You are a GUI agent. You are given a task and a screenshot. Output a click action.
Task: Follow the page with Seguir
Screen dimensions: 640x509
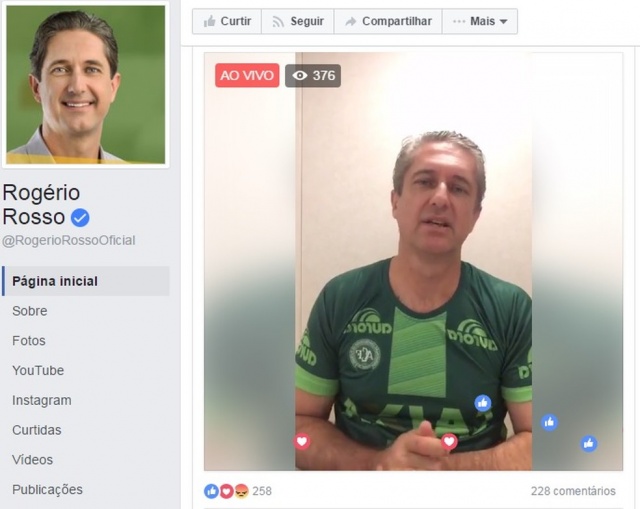pos(298,21)
